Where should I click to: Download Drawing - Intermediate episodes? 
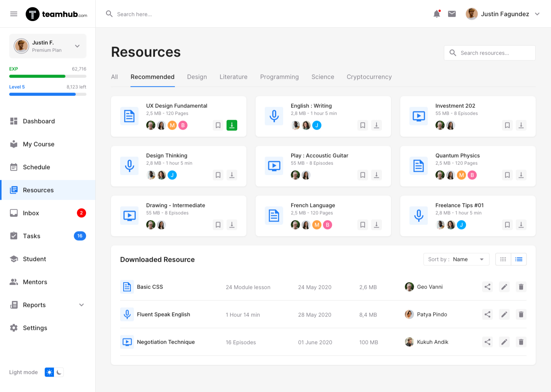point(232,225)
